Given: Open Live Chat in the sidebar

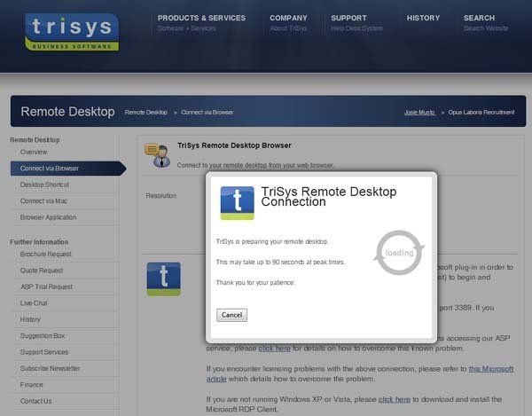Looking at the screenshot, I should (34, 303).
